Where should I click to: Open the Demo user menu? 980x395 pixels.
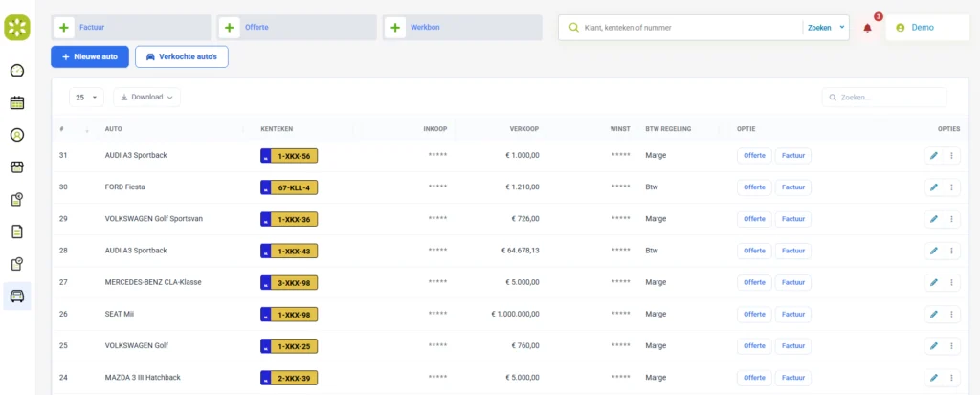click(x=926, y=28)
